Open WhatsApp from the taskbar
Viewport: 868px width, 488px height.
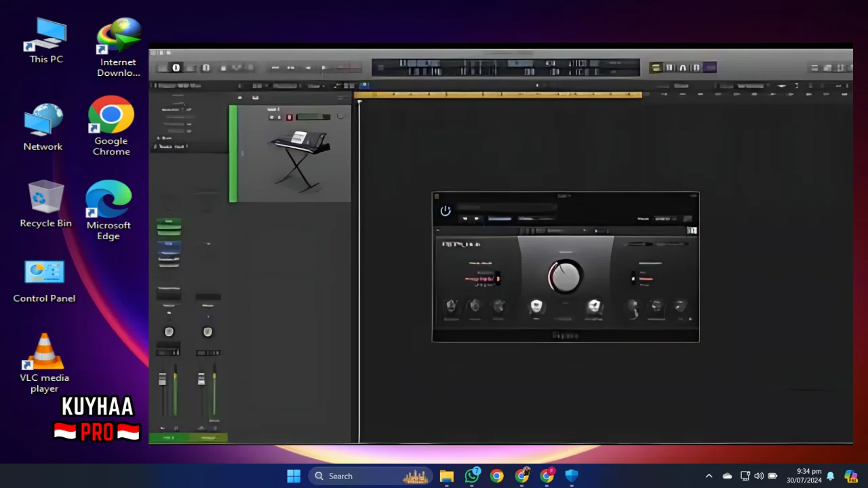pyautogui.click(x=472, y=476)
